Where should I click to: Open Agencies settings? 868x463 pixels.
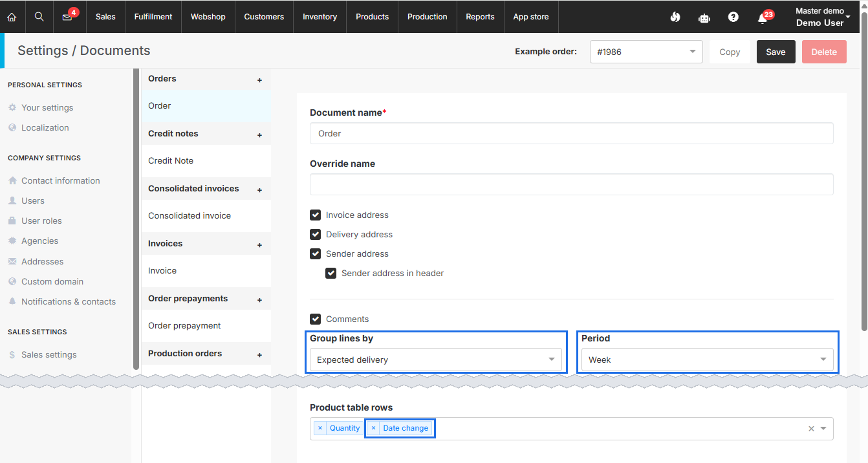[39, 241]
